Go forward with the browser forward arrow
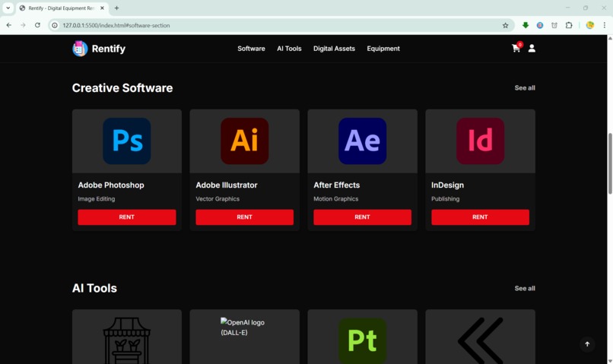Image resolution: width=613 pixels, height=364 pixels. pos(23,25)
